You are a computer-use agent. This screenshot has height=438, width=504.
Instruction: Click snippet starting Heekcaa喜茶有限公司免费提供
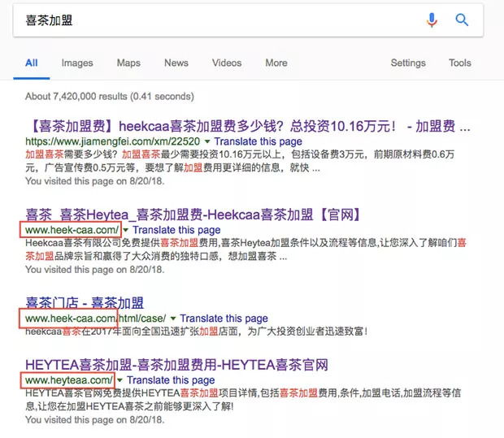tap(245, 249)
